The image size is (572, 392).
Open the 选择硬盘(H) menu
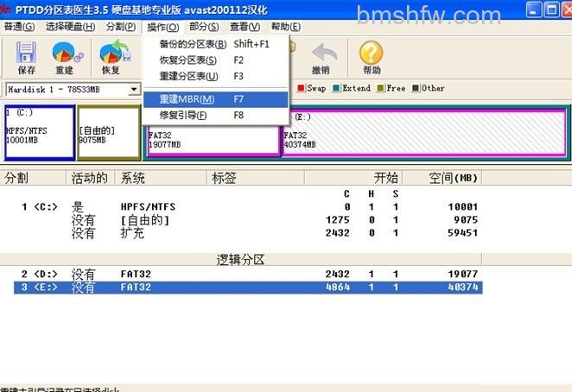click(70, 27)
